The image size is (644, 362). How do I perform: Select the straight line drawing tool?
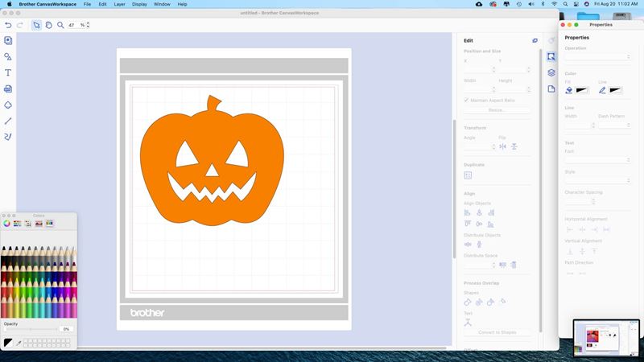(x=8, y=121)
